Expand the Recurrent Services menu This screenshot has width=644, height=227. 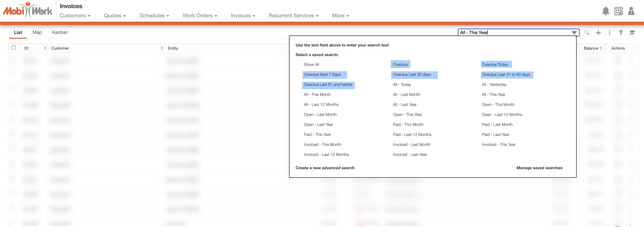pos(293,16)
